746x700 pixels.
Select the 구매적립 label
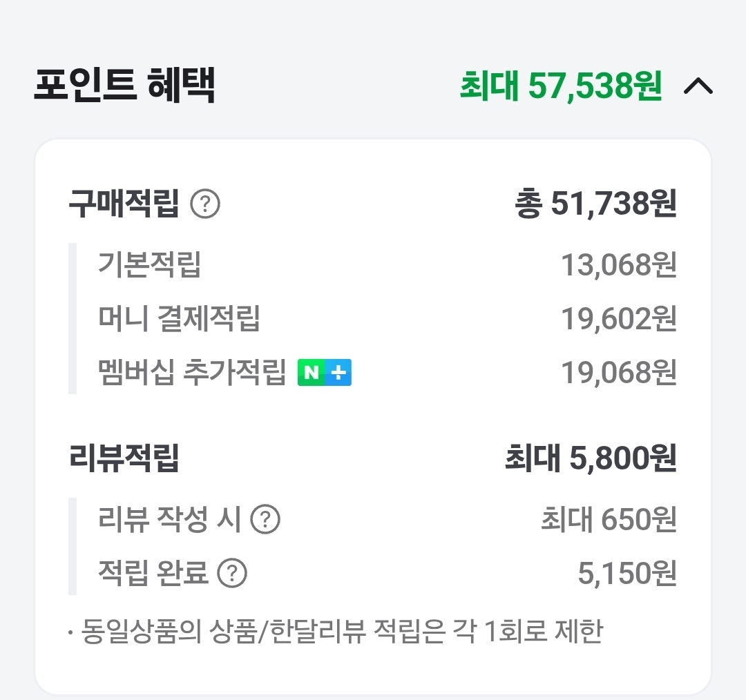[124, 204]
